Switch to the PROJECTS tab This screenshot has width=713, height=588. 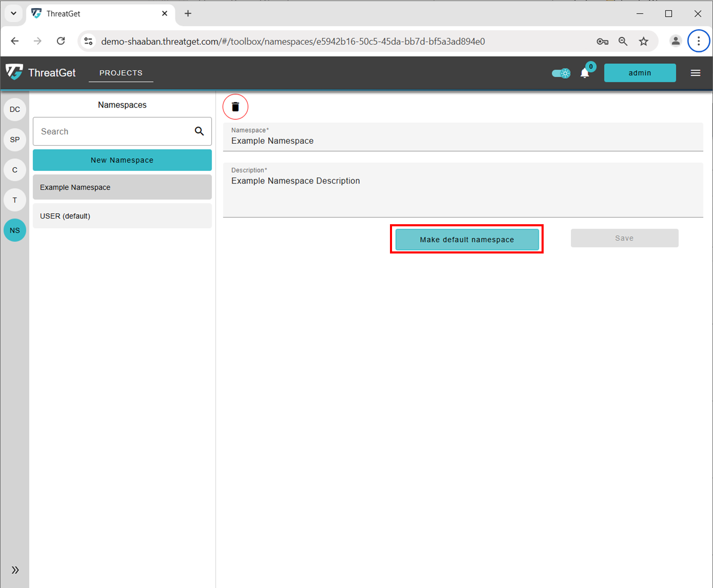point(121,73)
